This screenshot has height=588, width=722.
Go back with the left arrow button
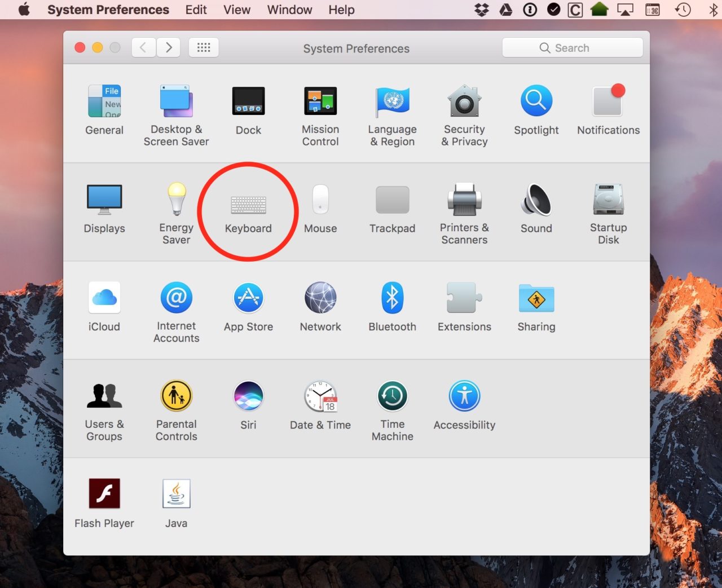coord(144,48)
